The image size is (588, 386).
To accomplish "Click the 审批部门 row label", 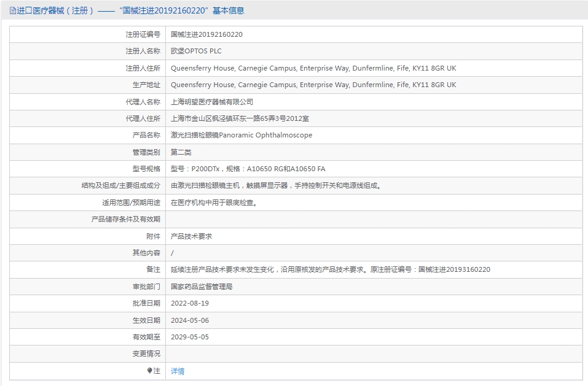I will pos(146,287).
